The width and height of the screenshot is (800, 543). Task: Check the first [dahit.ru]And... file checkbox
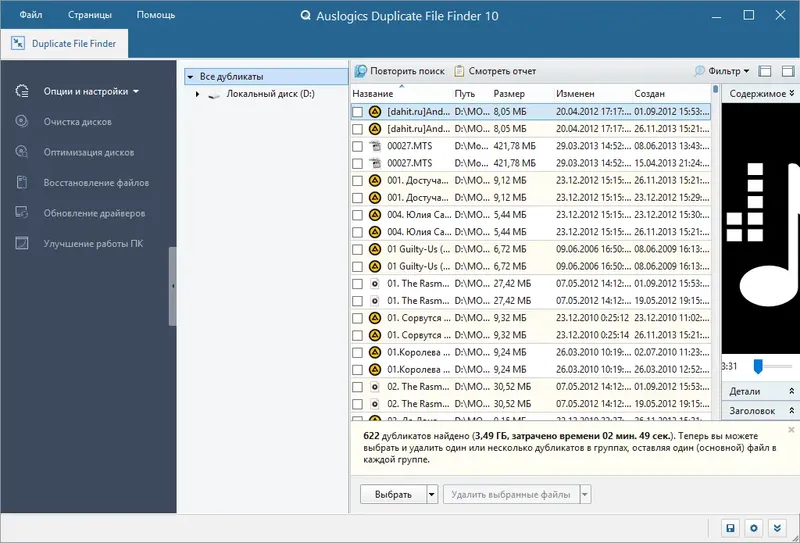(x=358, y=112)
